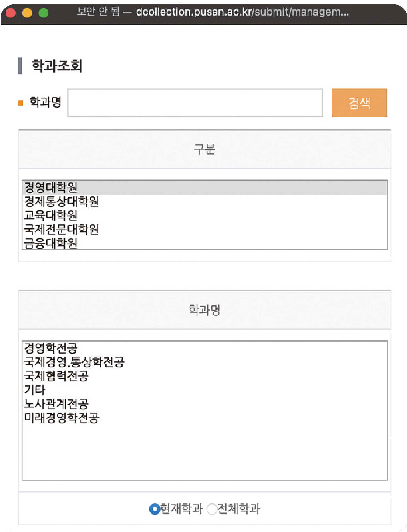The width and height of the screenshot is (407, 532).
Task: Close the window with the red button
Action: (x=11, y=13)
